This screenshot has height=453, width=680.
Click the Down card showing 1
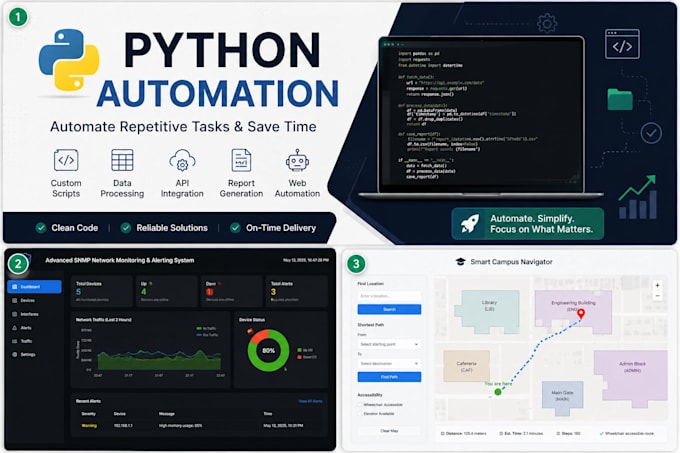click(232, 291)
